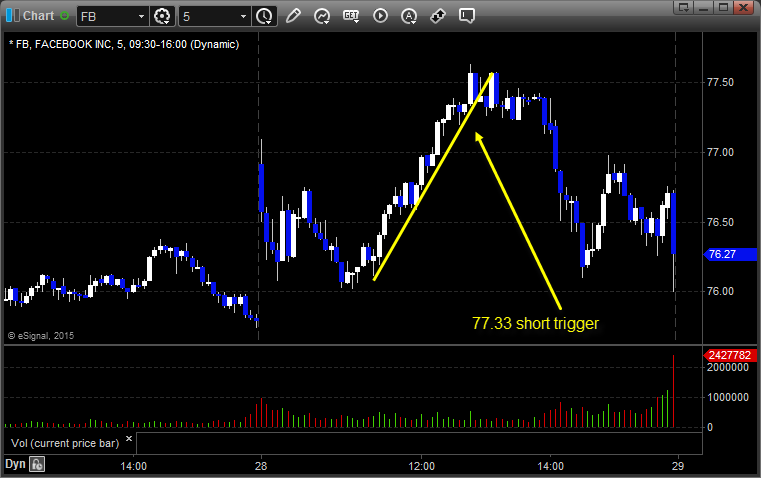The width and height of the screenshot is (761, 478).
Task: Click the 2000000 volume axis label
Action: click(728, 367)
